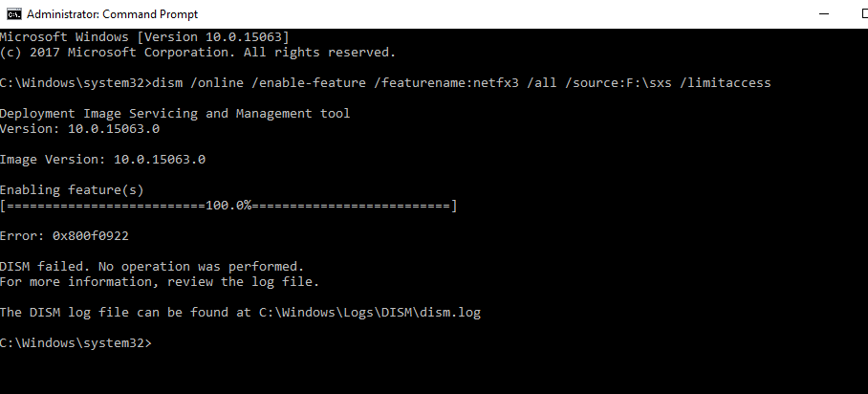This screenshot has height=394, width=868.
Task: Click the DISM failed message line
Action: coord(152,267)
